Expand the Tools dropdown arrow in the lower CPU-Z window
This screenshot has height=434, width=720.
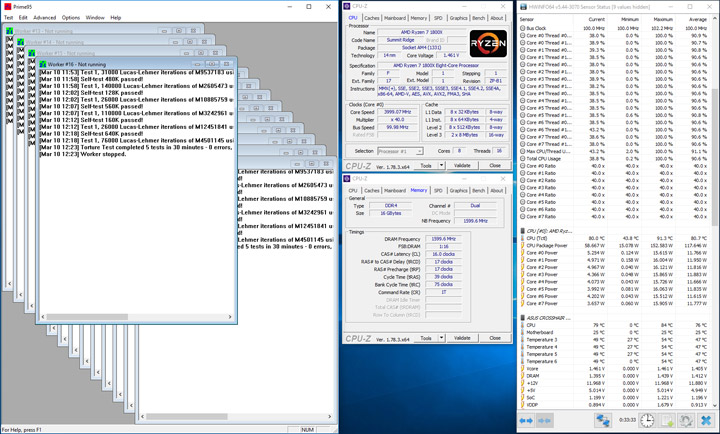point(442,339)
